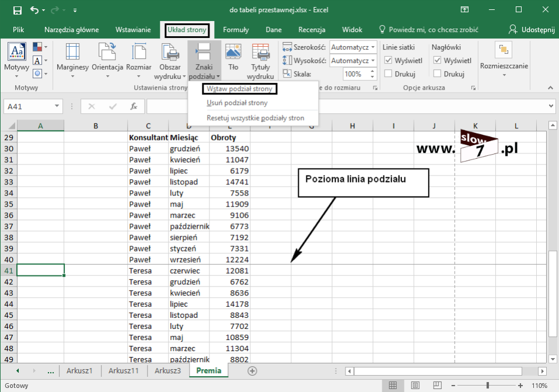
Task: Click the Skala 100% spinner arrows
Action: (372, 73)
